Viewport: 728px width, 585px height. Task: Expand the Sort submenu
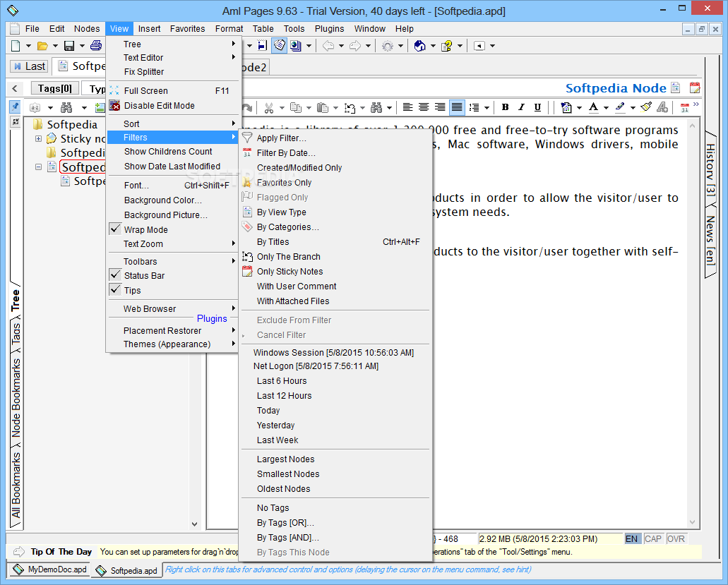pos(172,124)
